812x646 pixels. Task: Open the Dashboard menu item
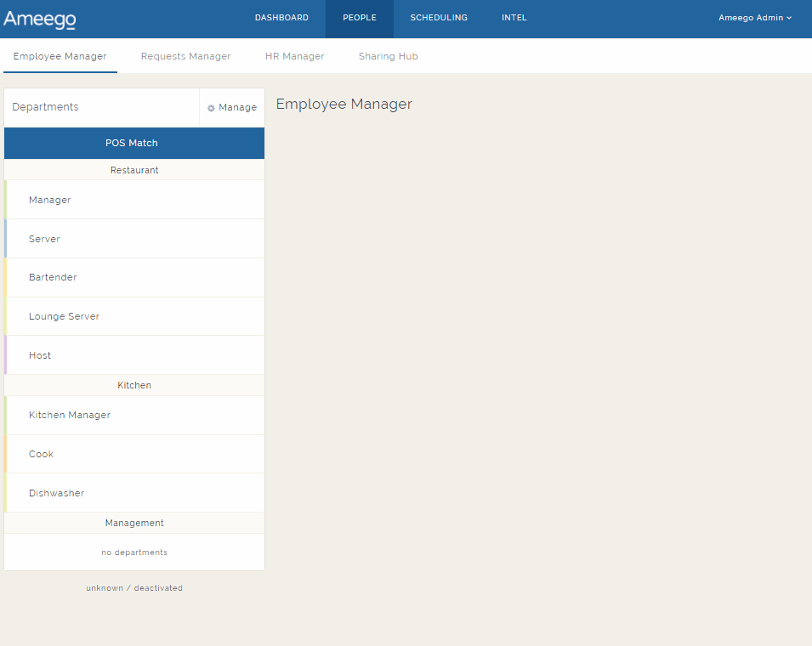281,17
